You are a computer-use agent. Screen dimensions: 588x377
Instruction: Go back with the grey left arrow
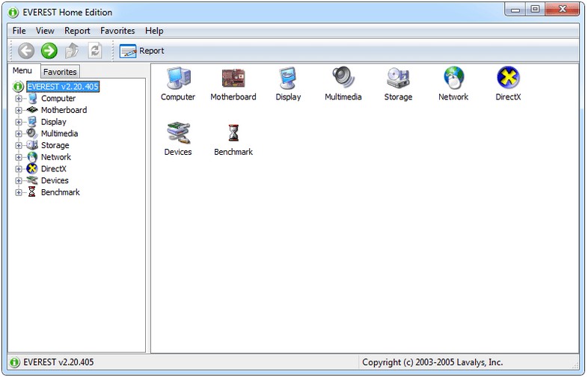[x=26, y=51]
